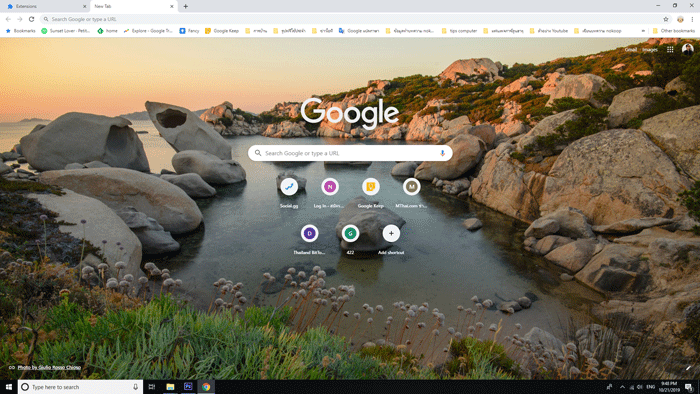Screen dimensions: 700x394
Task: Open the Fancy bookmark
Action: pyautogui.click(x=189, y=31)
